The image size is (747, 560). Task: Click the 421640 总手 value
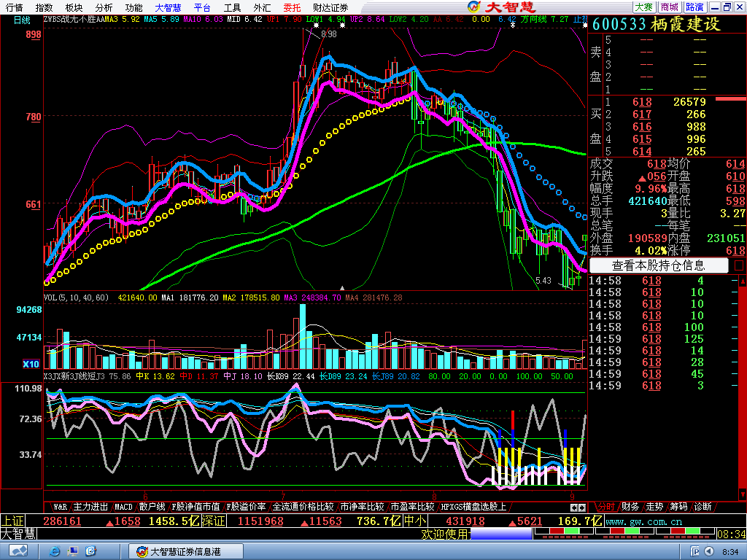point(648,201)
